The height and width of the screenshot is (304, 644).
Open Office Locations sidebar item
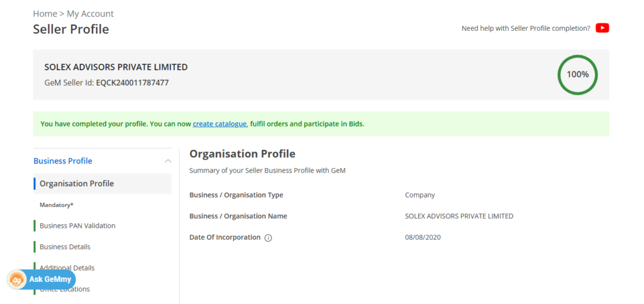[x=65, y=290]
